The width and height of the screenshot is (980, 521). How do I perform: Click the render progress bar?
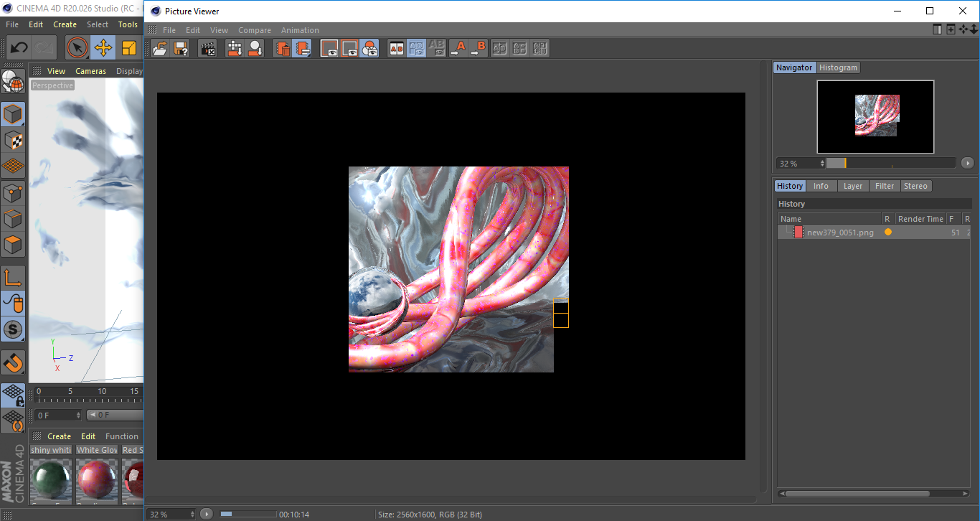coord(248,514)
